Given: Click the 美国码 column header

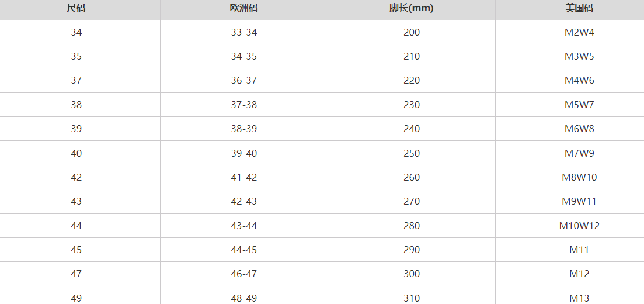Looking at the screenshot, I should coord(579,8).
